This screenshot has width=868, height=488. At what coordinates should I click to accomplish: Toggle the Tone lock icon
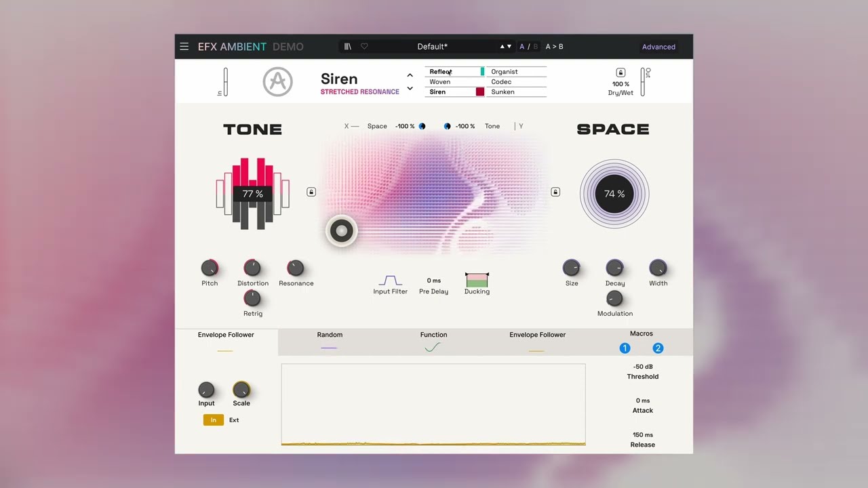click(311, 192)
